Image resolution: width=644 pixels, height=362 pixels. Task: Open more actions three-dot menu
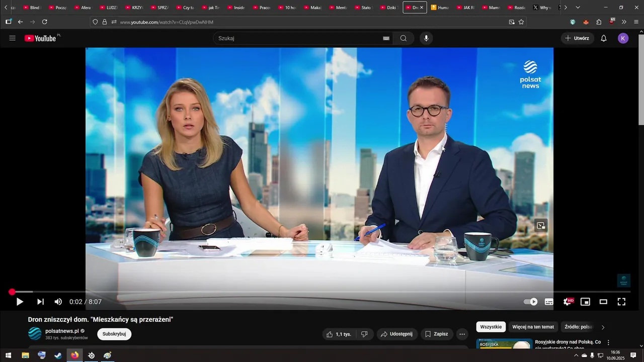[462, 334]
